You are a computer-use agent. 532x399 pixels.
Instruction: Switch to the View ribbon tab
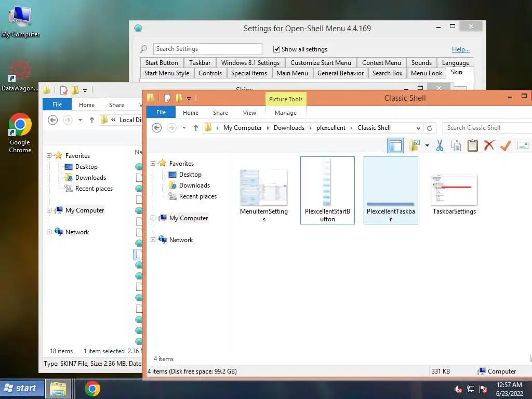(x=250, y=113)
